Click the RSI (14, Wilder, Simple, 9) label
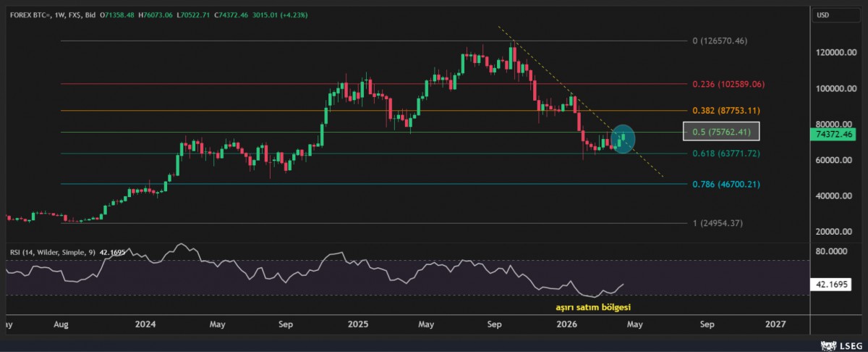The width and height of the screenshot is (868, 352). [54, 253]
